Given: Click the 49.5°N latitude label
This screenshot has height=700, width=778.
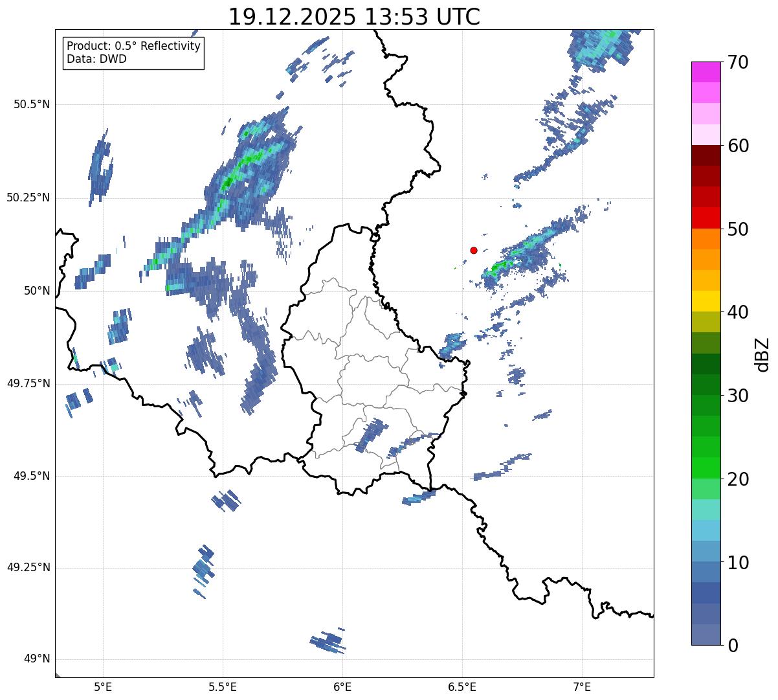Looking at the screenshot, I should pyautogui.click(x=32, y=476).
